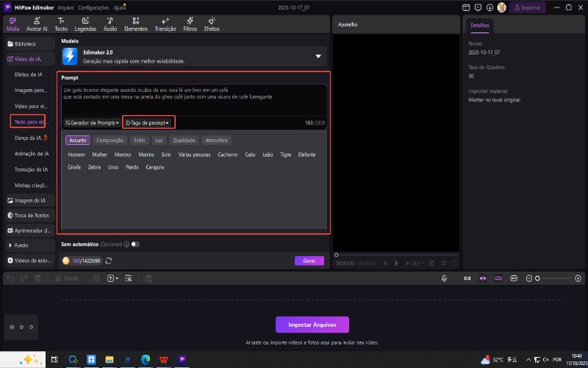Select the Composição tag category
The height and width of the screenshot is (368, 588).
point(110,140)
